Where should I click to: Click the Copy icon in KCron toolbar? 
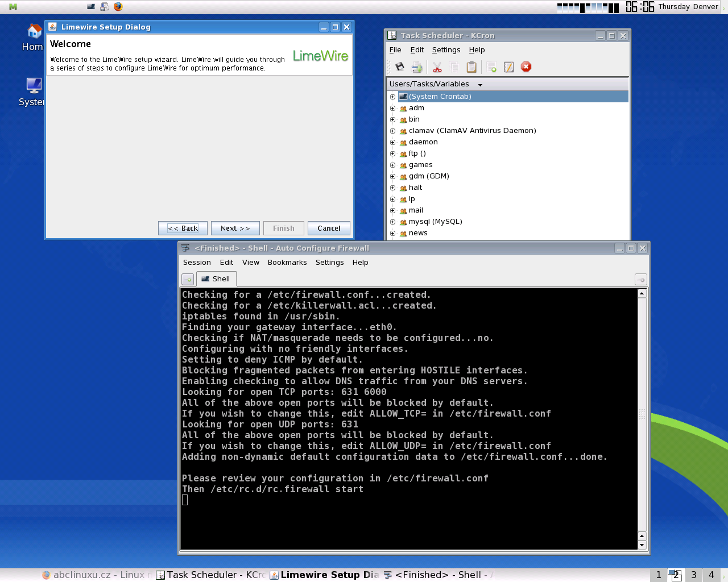(454, 67)
